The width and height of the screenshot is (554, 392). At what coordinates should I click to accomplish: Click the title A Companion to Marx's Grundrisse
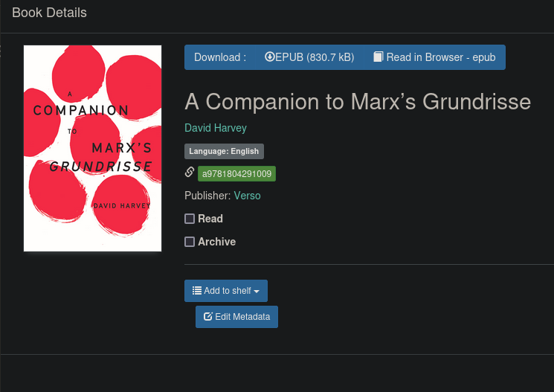pyautogui.click(x=358, y=101)
